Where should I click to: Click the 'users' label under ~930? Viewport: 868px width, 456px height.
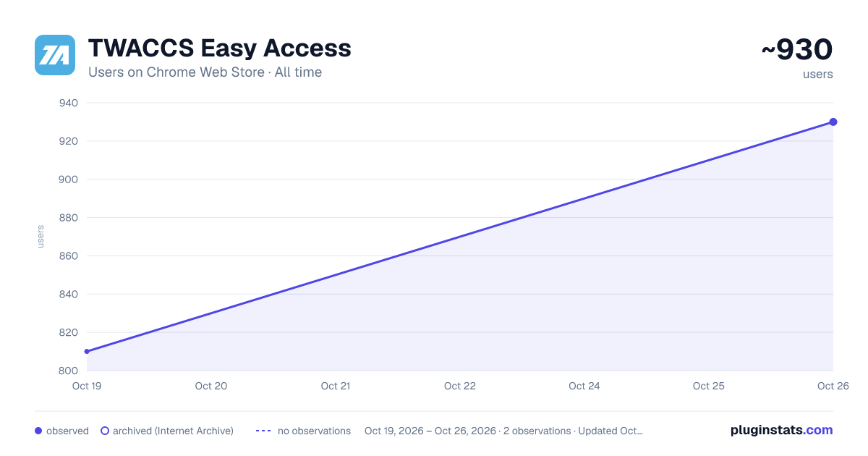click(x=818, y=74)
